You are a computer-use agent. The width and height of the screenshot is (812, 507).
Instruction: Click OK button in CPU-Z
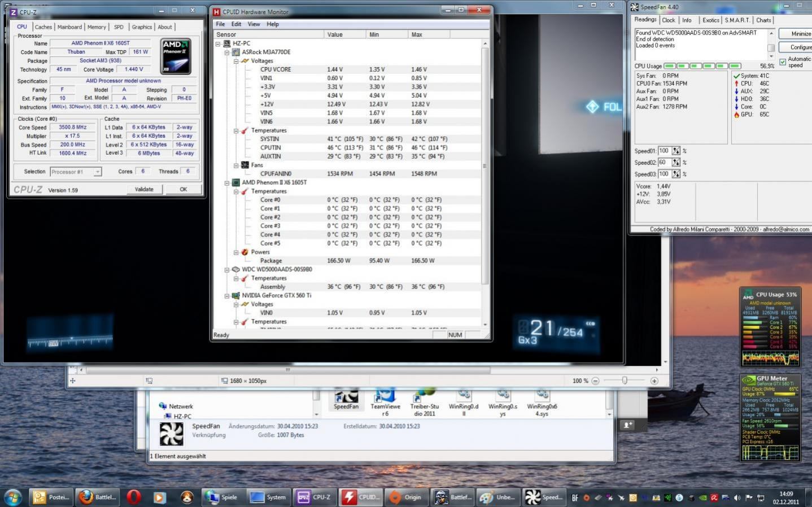[184, 190]
